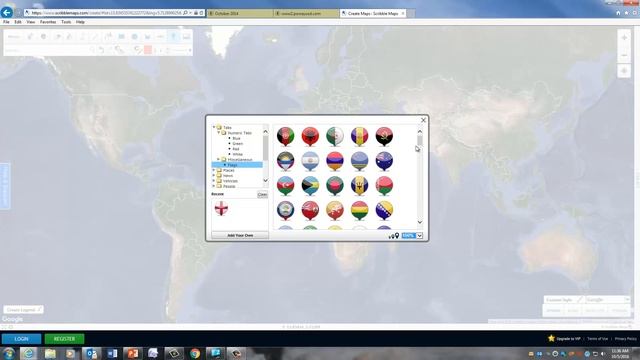This screenshot has width=640, height=360.
Task: Pick the Belize flag marker
Action: point(285,210)
